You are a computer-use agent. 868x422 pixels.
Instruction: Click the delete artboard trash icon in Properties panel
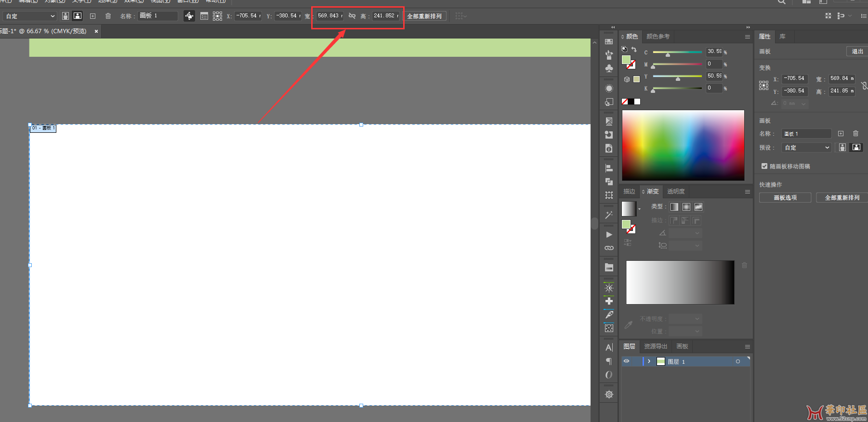click(x=855, y=134)
